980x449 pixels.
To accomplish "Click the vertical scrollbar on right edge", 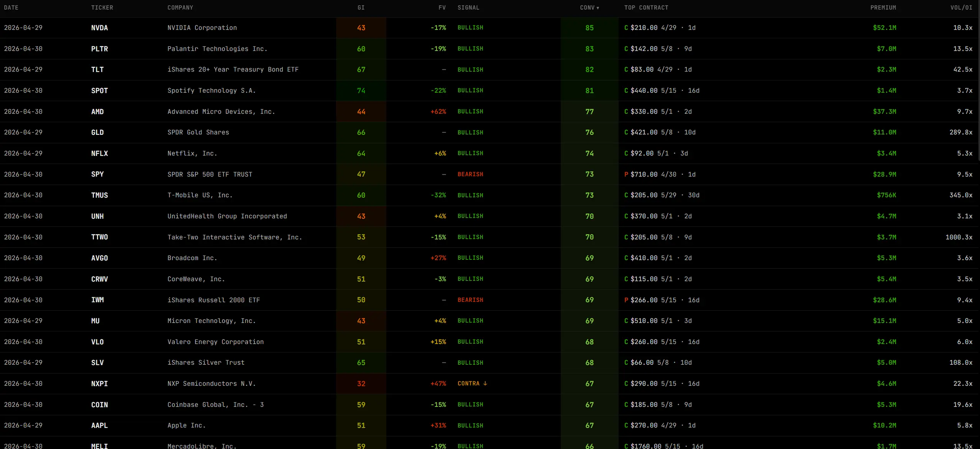I will point(979,80).
